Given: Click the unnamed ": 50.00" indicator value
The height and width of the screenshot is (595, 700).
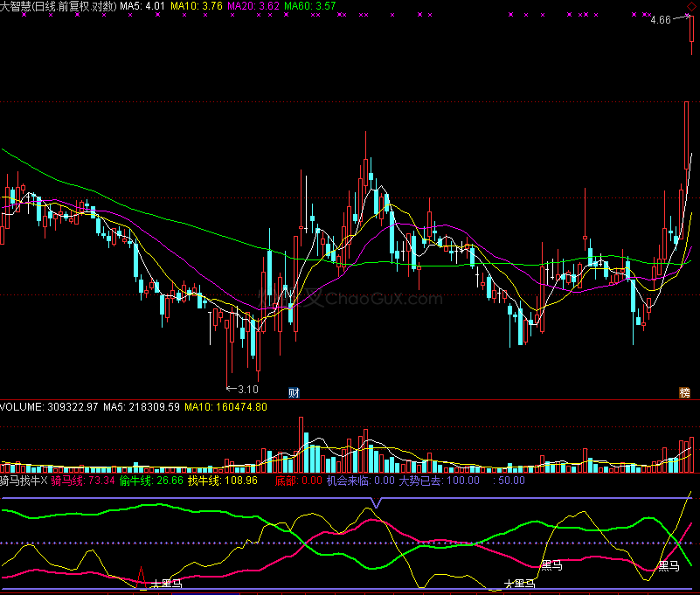Looking at the screenshot, I should coord(509,481).
